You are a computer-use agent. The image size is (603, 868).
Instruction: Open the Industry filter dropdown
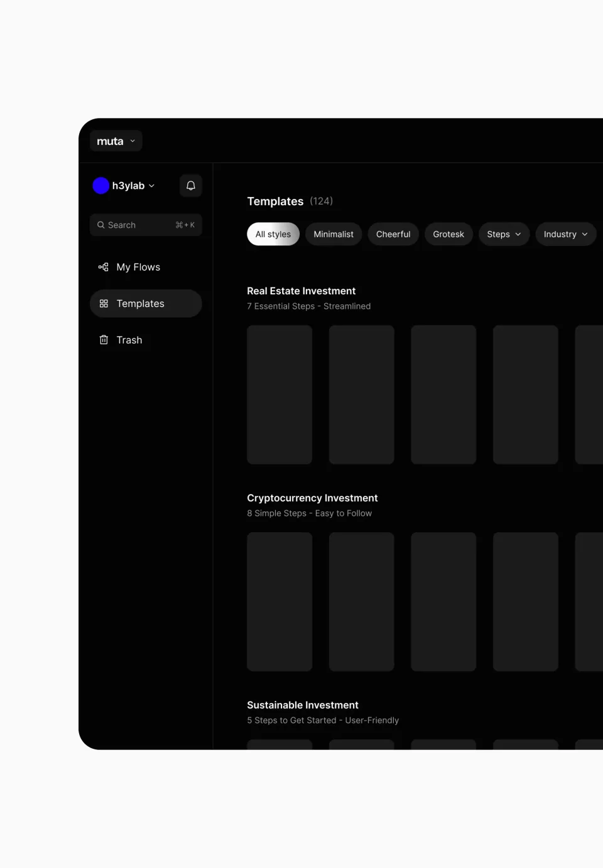tap(566, 234)
